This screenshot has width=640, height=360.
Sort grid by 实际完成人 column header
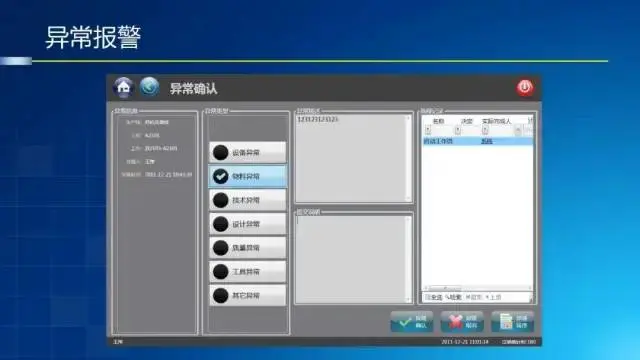(496, 121)
